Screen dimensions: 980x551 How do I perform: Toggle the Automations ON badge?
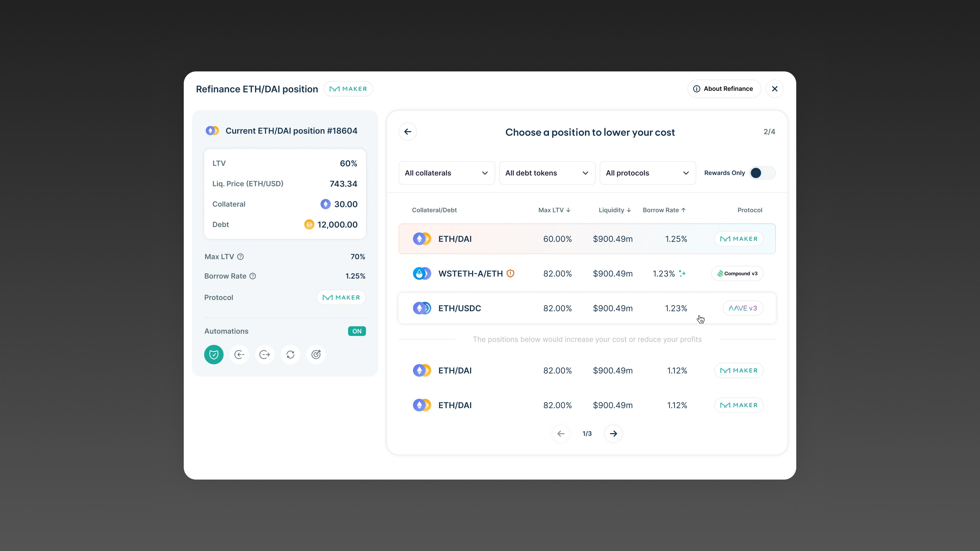[x=357, y=331]
